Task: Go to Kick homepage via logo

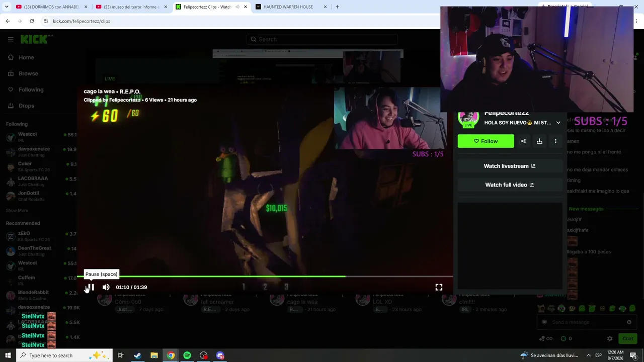Action: 36,39
